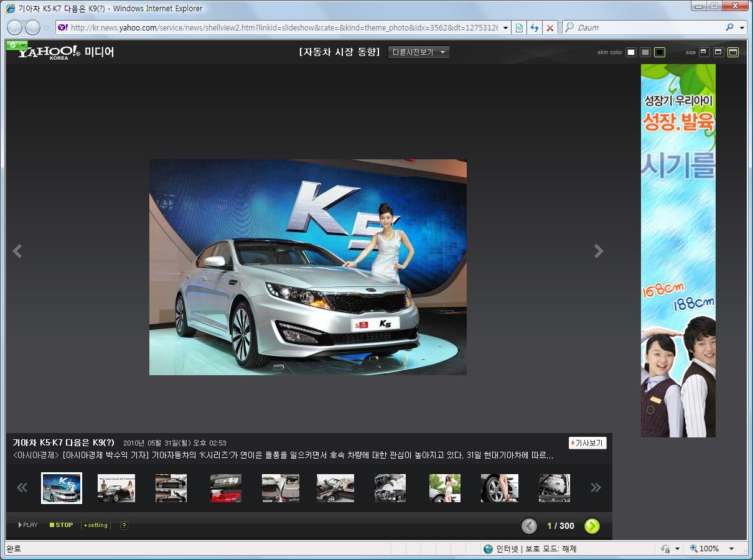The height and width of the screenshot is (560, 753).
Task: Toggle the Compatibility View icon
Action: pos(519,27)
